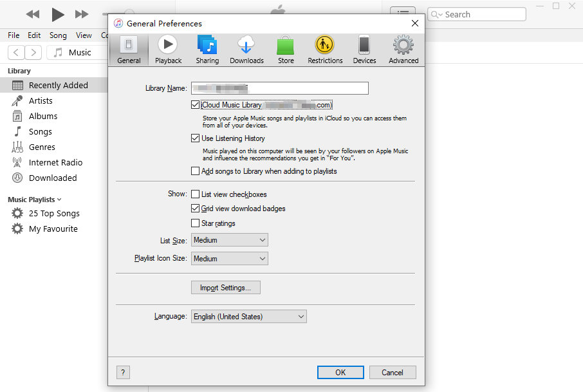Open the 25 Top Songs playlist

54,214
